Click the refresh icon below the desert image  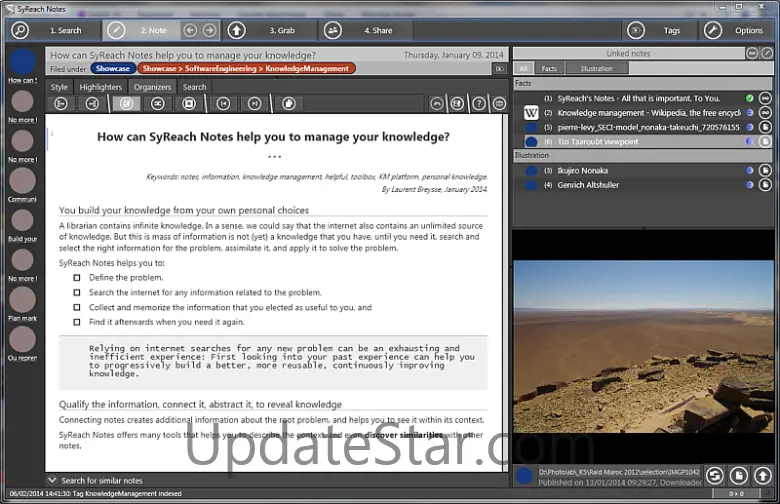tap(715, 476)
